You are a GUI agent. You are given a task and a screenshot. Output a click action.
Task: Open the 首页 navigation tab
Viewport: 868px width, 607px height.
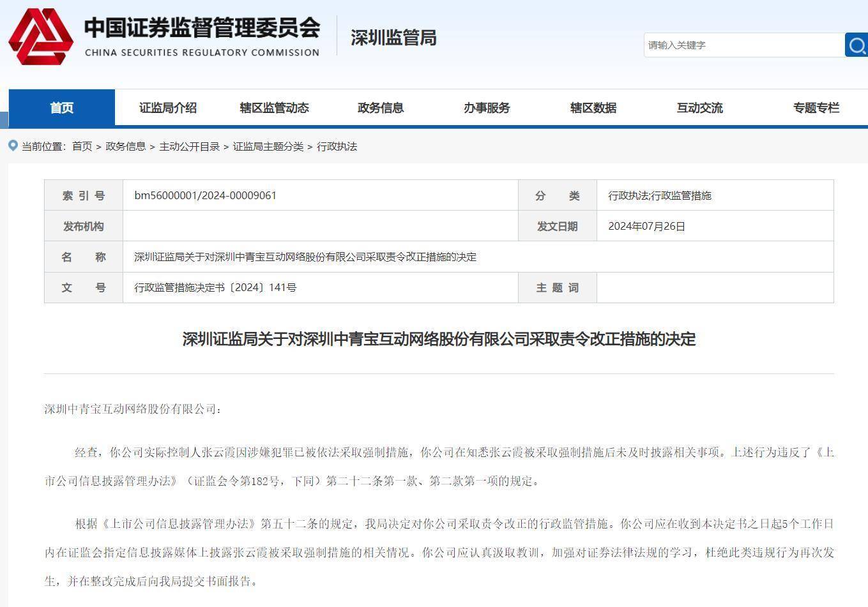point(62,108)
